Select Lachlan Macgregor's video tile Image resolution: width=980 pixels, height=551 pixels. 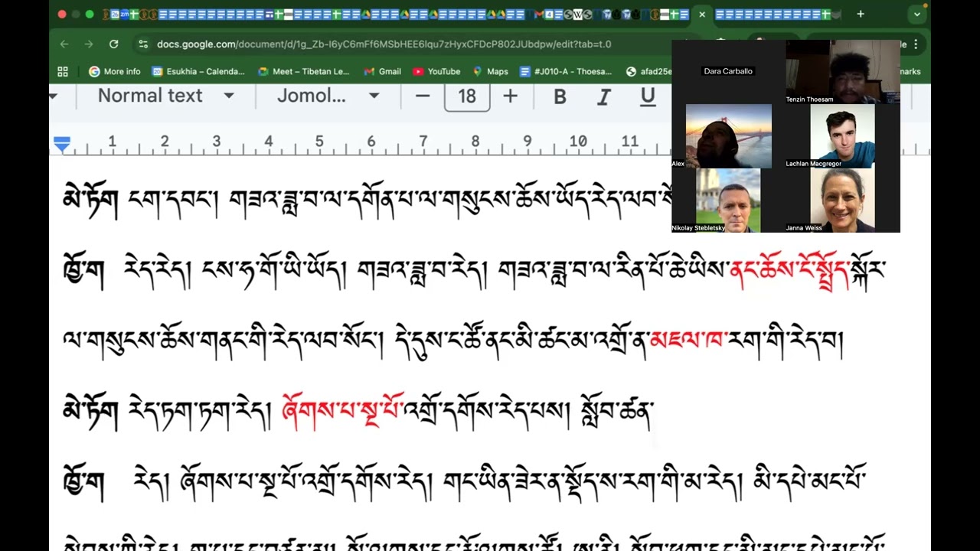pyautogui.click(x=842, y=136)
